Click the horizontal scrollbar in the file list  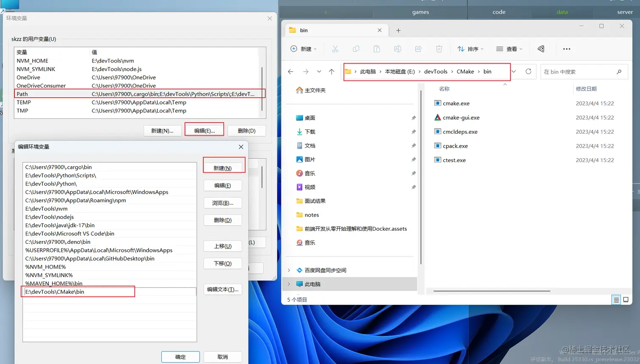491,291
